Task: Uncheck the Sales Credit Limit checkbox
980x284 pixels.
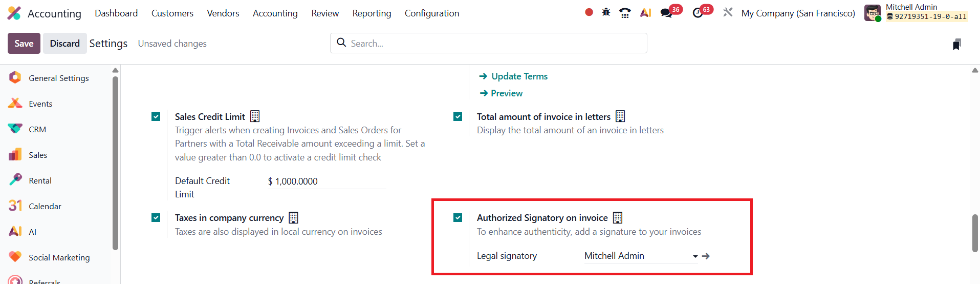Action: click(156, 116)
